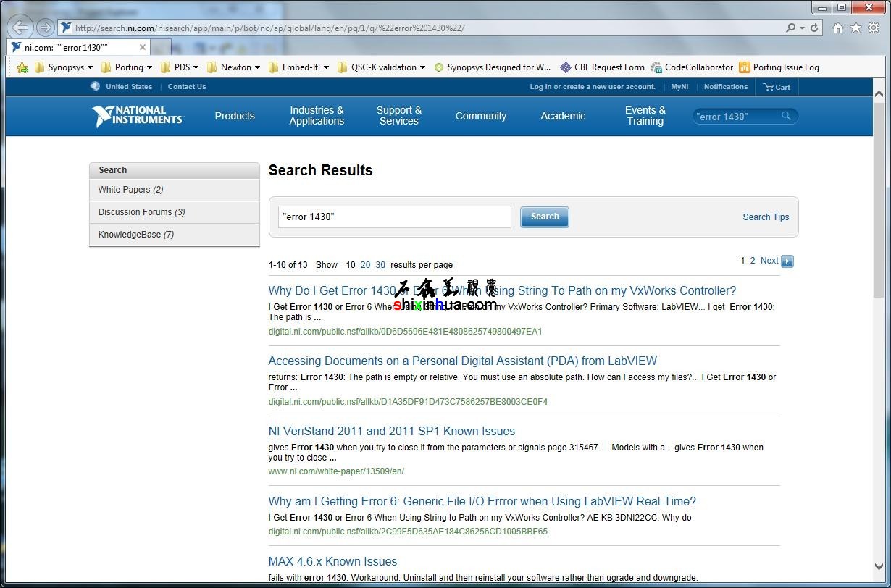Open the MyNI link

pyautogui.click(x=679, y=87)
